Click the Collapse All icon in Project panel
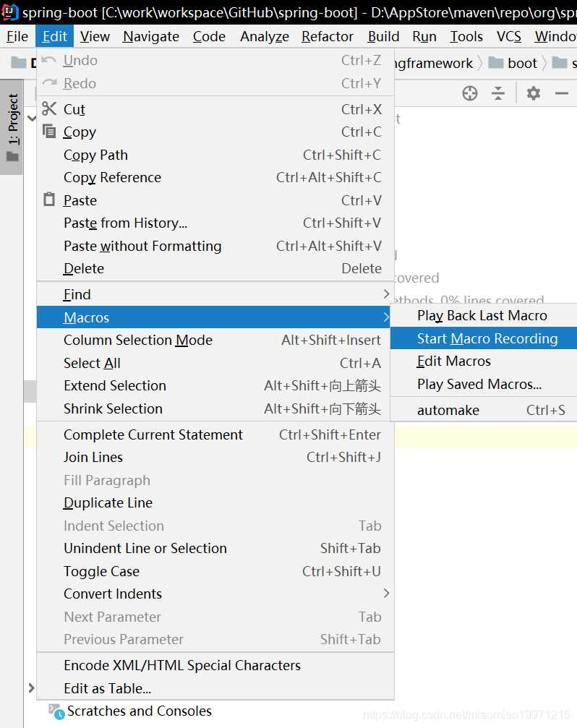The image size is (577, 728). pyautogui.click(x=499, y=93)
